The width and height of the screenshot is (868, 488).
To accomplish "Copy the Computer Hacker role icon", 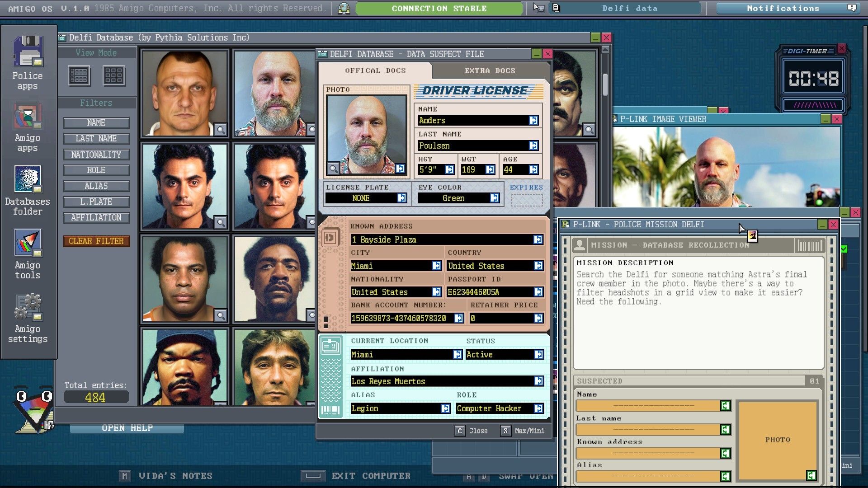I will (x=538, y=408).
